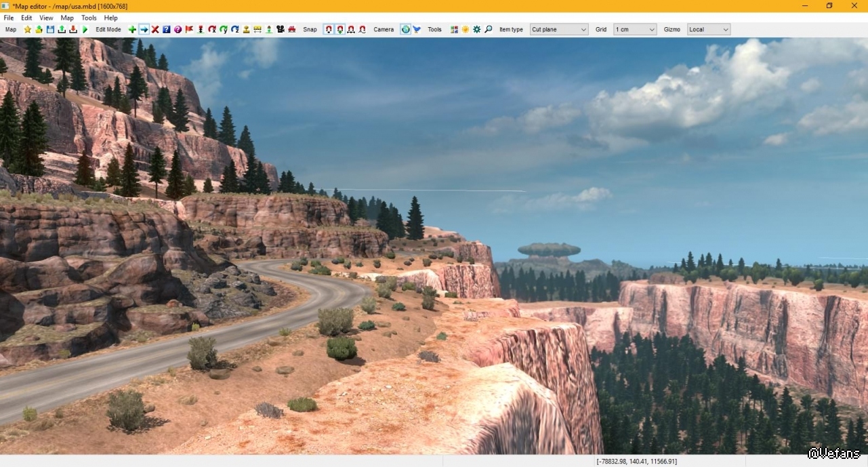The width and height of the screenshot is (868, 467).
Task: Open map with the folder icon
Action: (x=39, y=30)
